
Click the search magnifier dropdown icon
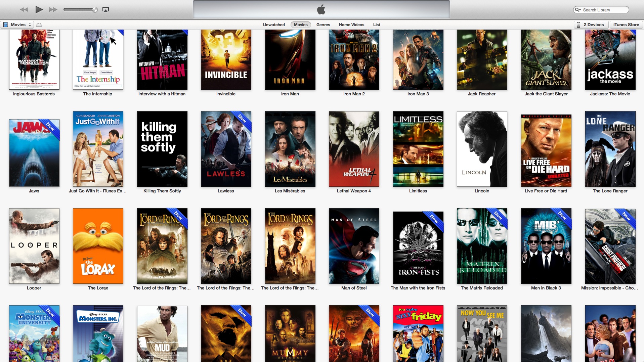(x=578, y=10)
